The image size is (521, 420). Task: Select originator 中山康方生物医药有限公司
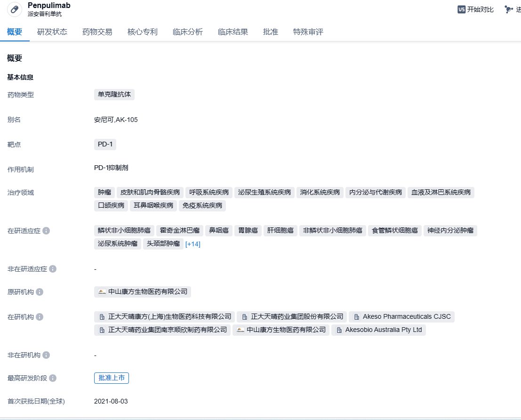[x=143, y=292]
